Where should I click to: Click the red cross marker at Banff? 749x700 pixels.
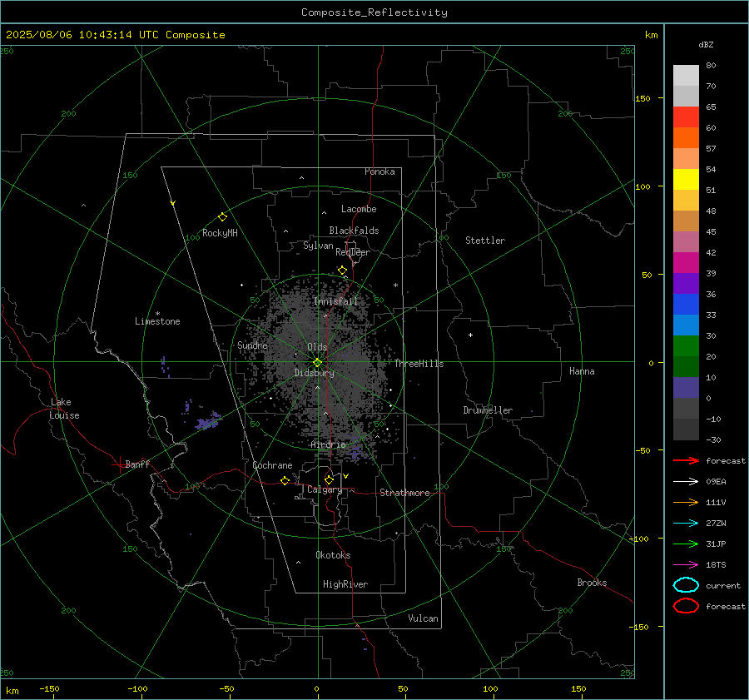119,464
